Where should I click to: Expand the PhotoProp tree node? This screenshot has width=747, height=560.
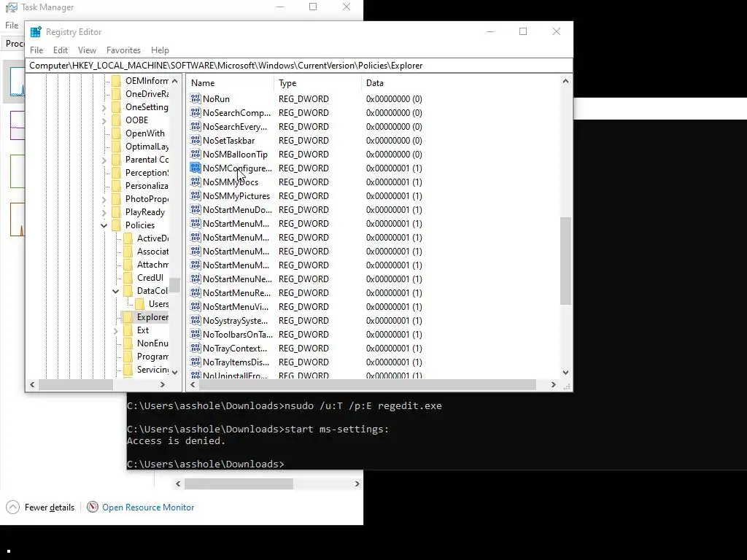[104, 200]
